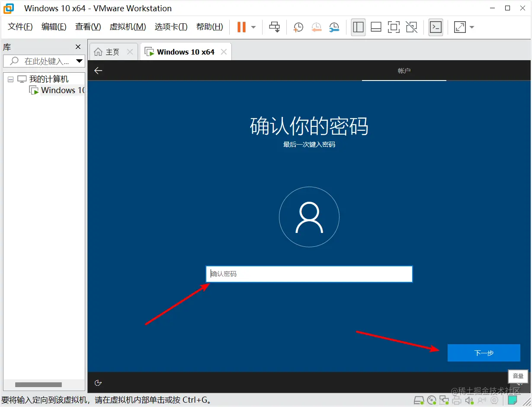Click the user avatar circle icon
This screenshot has height=407, width=532.
coord(309,217)
